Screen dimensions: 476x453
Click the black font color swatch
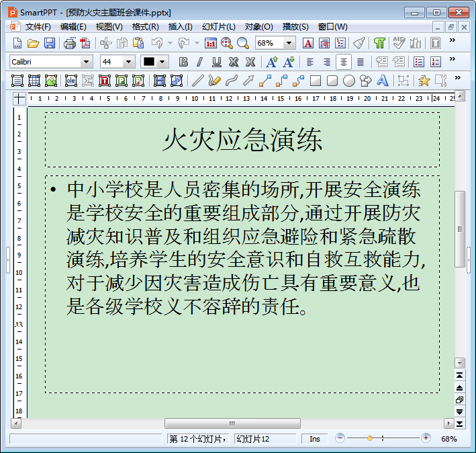[149, 62]
